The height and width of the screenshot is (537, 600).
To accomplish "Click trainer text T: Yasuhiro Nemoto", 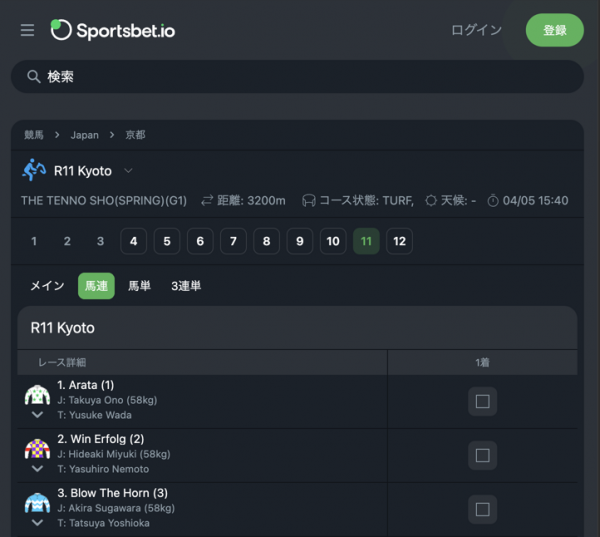I will 103,469.
